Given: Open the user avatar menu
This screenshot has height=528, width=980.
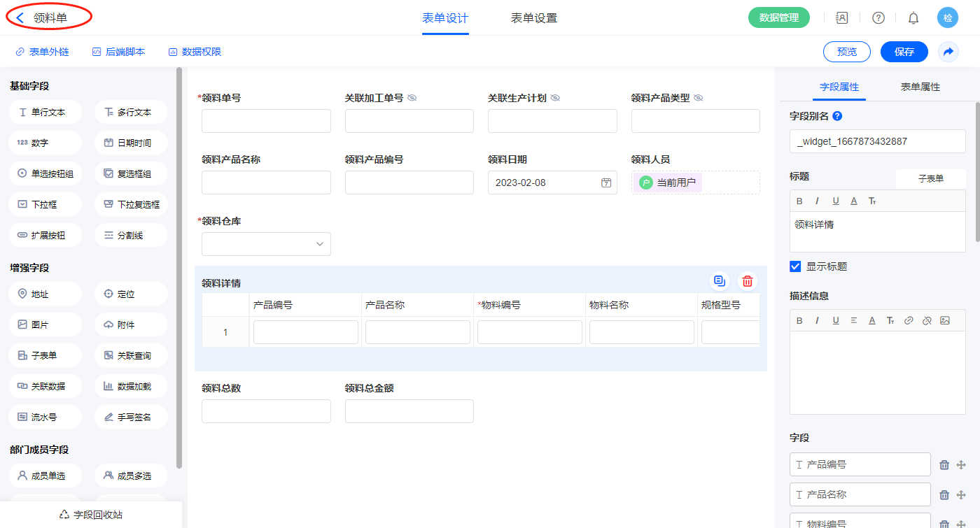Looking at the screenshot, I should click(947, 18).
